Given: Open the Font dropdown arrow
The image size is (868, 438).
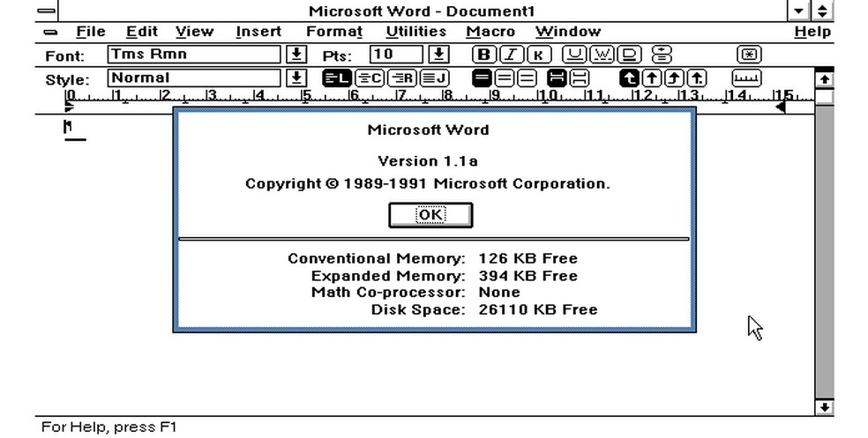Looking at the screenshot, I should (x=296, y=54).
